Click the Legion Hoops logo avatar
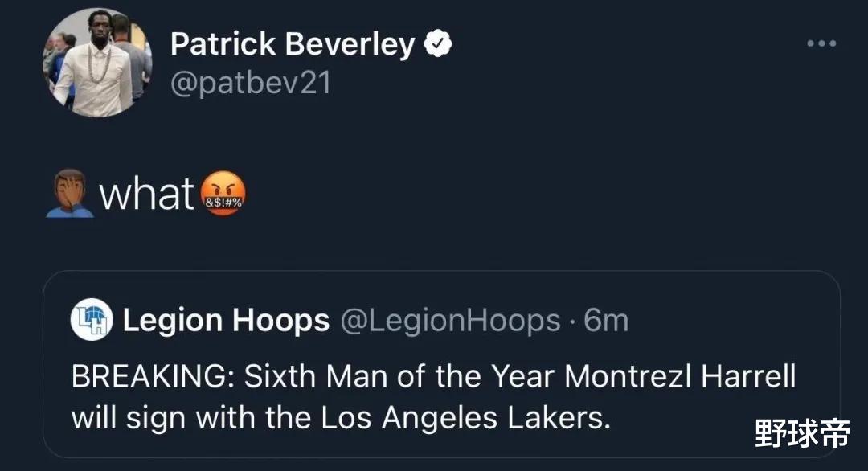The width and height of the screenshot is (868, 471). [91, 321]
